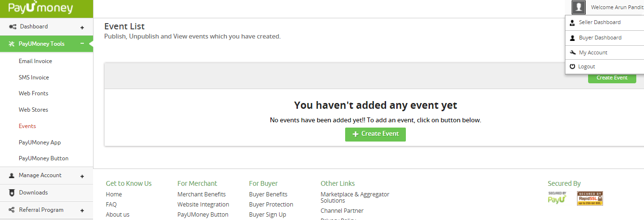Click the 'Secured By' footer heading
This screenshot has width=644, height=220.
[564, 183]
